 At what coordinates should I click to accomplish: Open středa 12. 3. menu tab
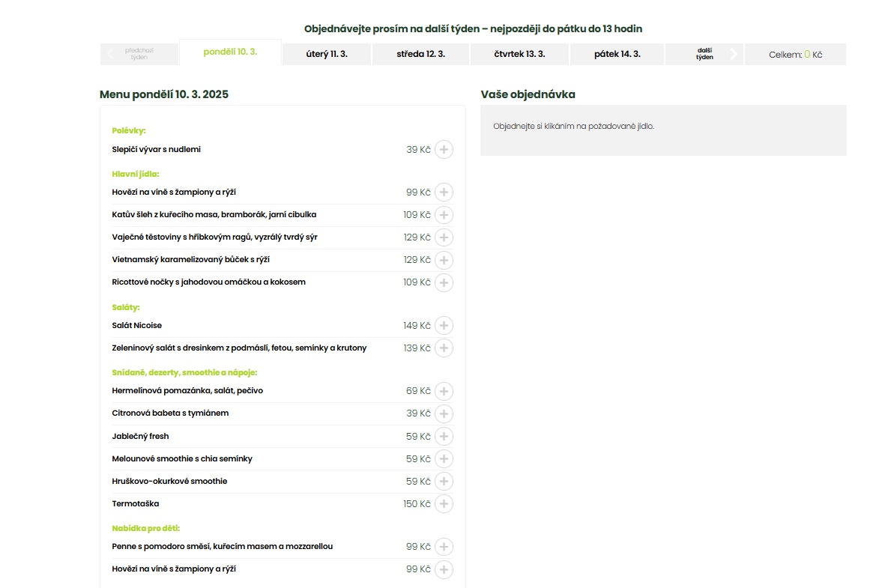pyautogui.click(x=420, y=54)
